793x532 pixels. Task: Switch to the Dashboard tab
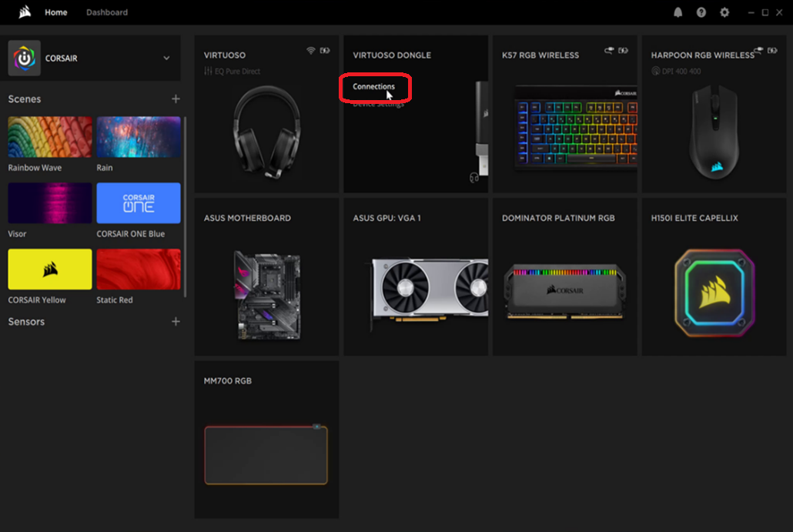107,12
